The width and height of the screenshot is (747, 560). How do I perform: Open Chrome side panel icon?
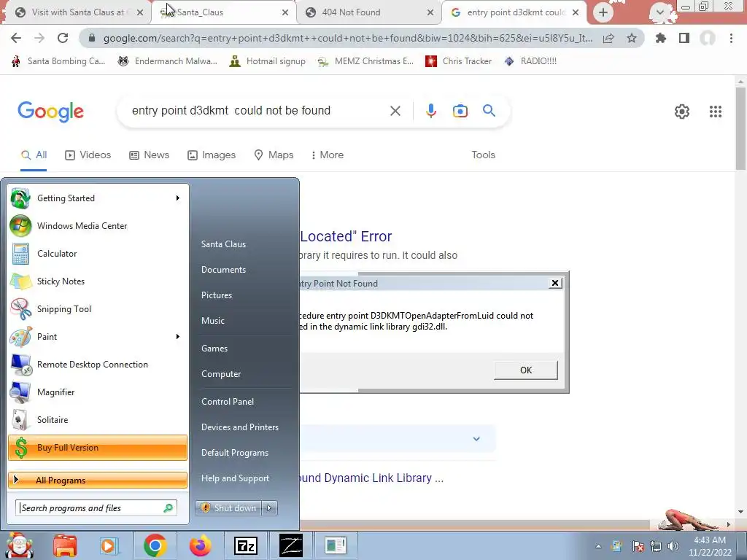[684, 38]
